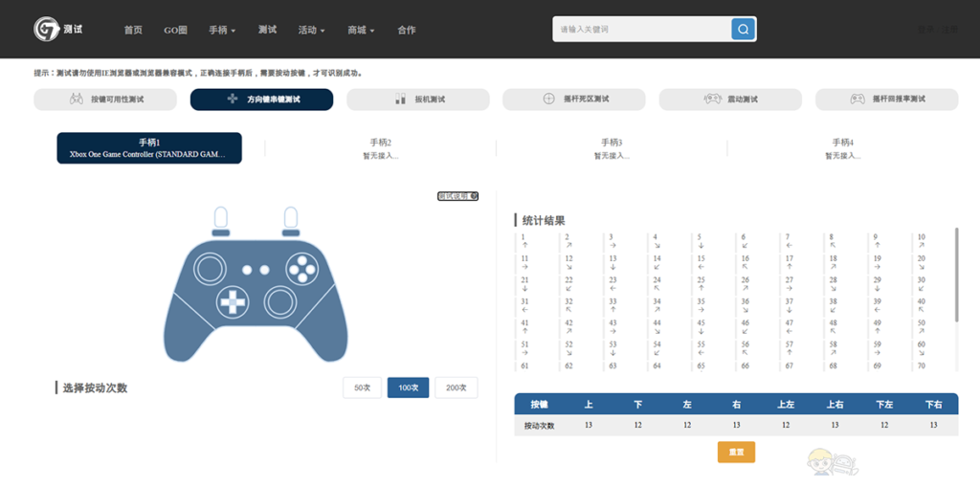This screenshot has width=980, height=487.
Task: Open the 首页 home link
Action: (x=133, y=30)
